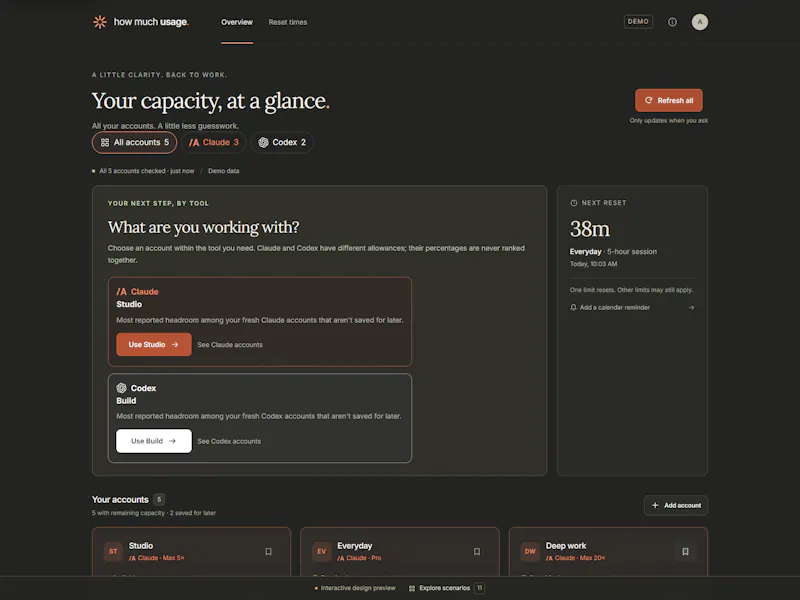Viewport: 800px width, 600px height.
Task: Open the See Codex accounts link
Action: [229, 441]
